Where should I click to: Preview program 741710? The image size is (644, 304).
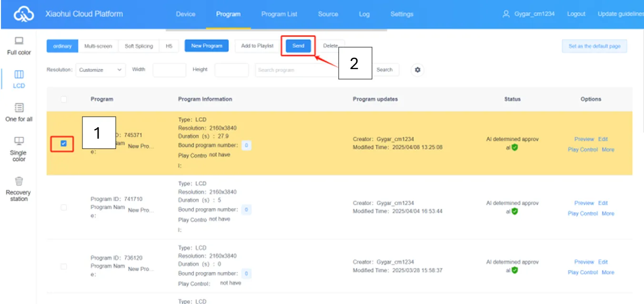[584, 203]
